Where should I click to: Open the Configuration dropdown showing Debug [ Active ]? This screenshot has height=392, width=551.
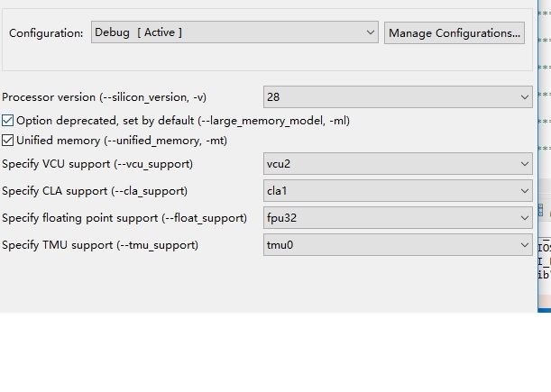(x=234, y=32)
